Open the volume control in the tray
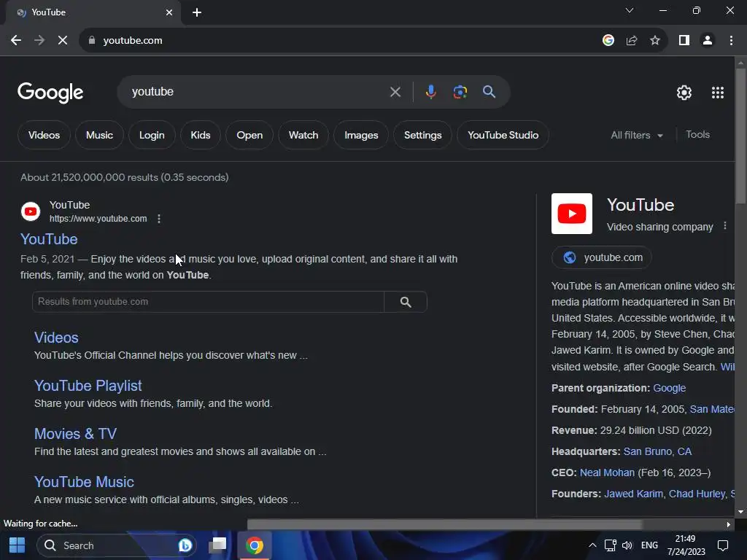The image size is (747, 560). click(x=627, y=545)
